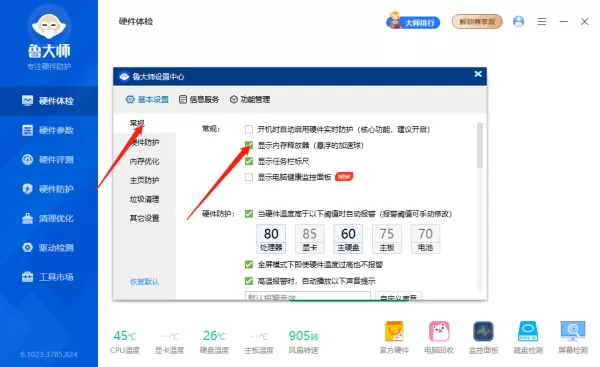Toggle 全屏模式下不报警 checkbox
The image size is (600, 367).
(249, 264)
